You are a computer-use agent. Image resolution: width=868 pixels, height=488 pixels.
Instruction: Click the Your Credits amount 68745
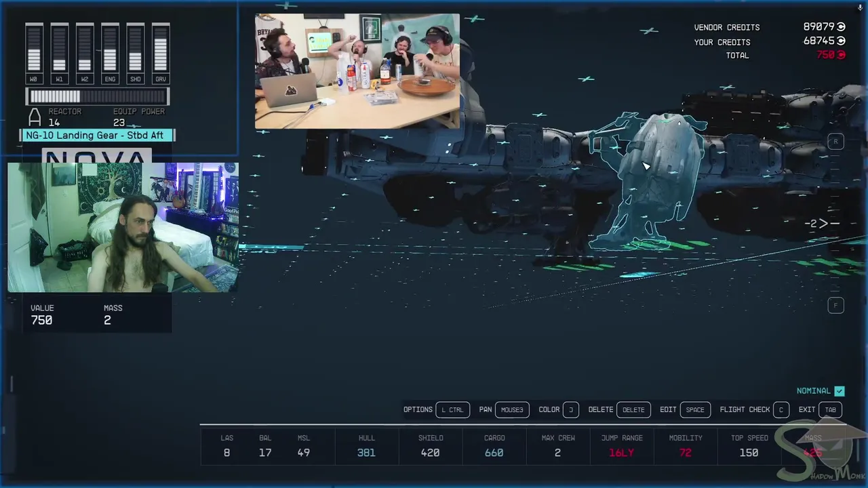pos(818,41)
